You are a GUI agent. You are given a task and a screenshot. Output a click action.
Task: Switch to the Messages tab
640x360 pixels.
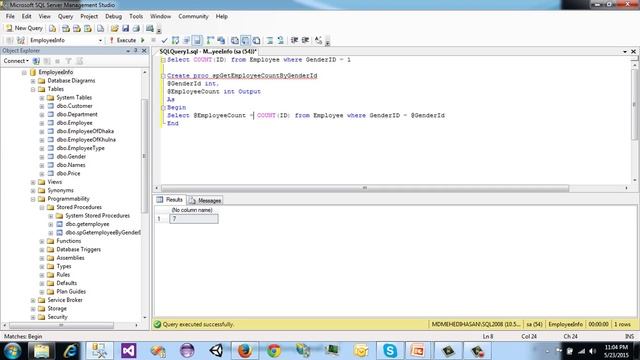point(205,200)
